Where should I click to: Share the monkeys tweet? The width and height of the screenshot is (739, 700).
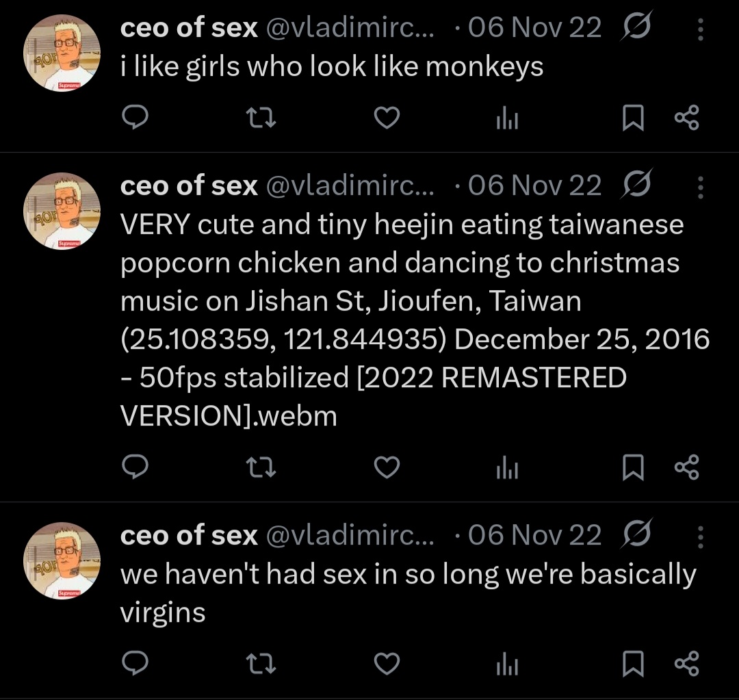(x=687, y=118)
